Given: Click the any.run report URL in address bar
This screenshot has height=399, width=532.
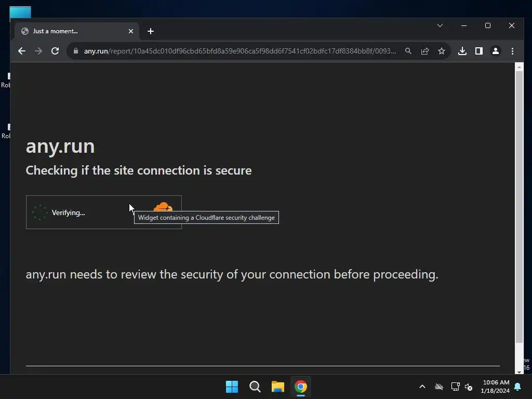Looking at the screenshot, I should click(240, 51).
